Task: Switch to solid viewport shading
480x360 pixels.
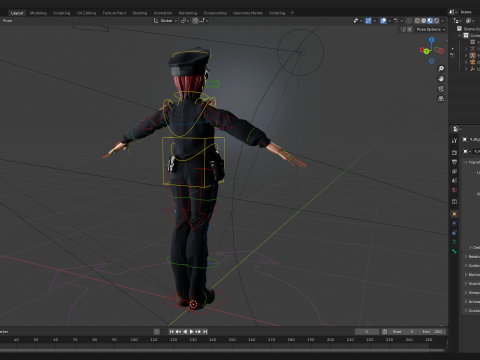Action: pos(424,21)
